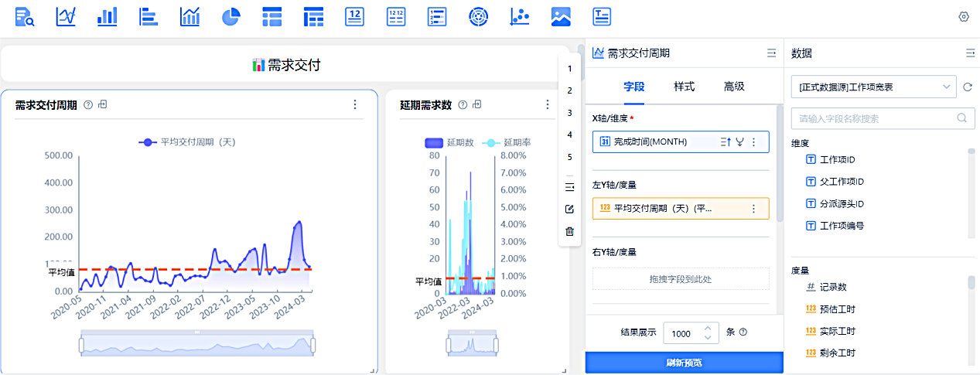This screenshot has height=375, width=980.
Task: Add a pie chart from the toolbar
Action: click(x=230, y=16)
